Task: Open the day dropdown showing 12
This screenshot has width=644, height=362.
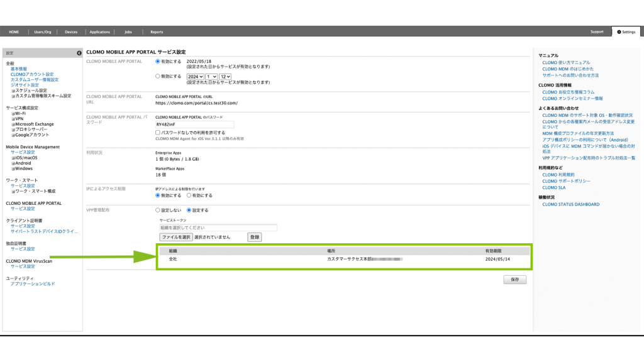Action: point(225,77)
